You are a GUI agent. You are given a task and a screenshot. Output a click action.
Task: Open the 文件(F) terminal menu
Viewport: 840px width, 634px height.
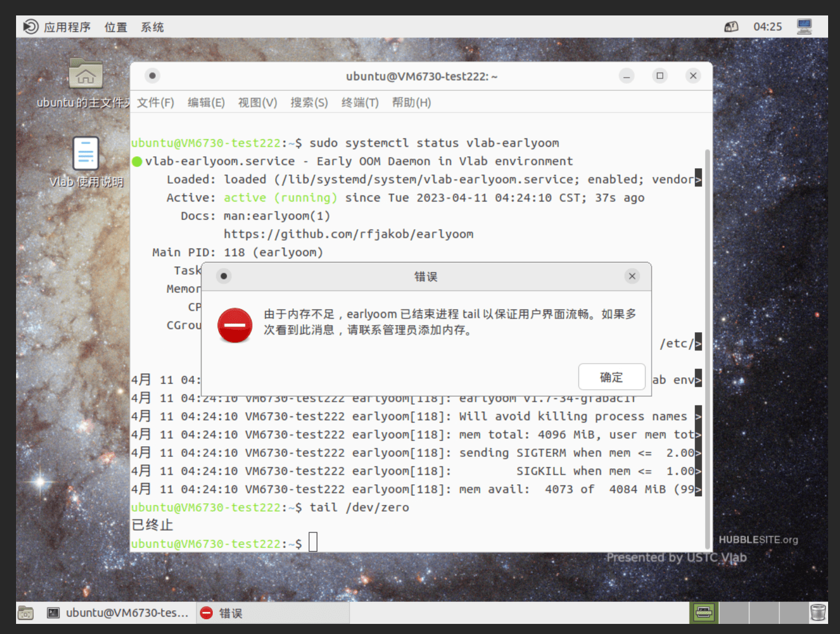click(x=155, y=103)
